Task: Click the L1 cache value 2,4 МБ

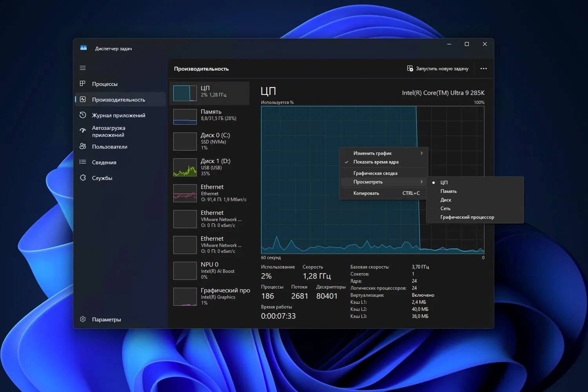Action: coord(419,302)
